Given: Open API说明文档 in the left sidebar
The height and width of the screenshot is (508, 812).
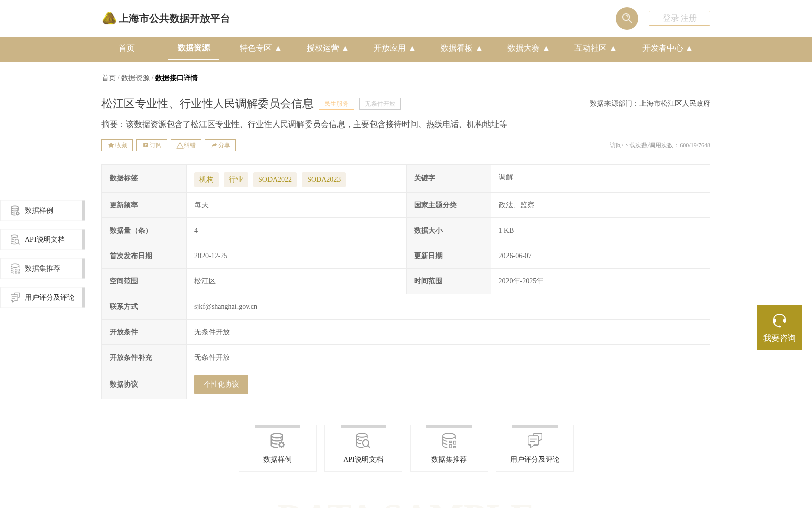Looking at the screenshot, I should click(43, 240).
